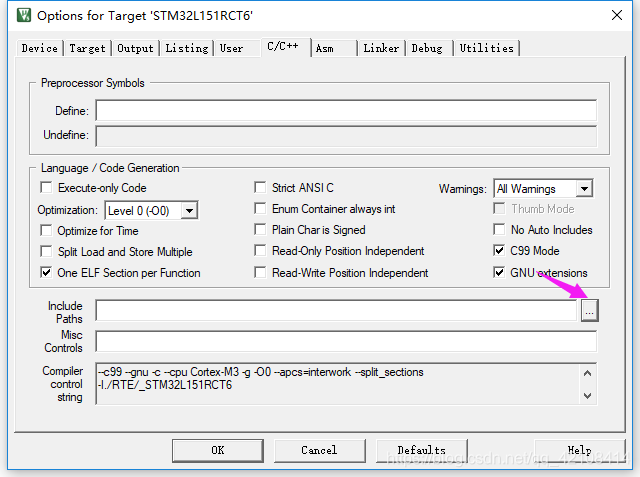Image resolution: width=640 pixels, height=477 pixels.
Task: Go to the Utilities tab
Action: pyautogui.click(x=487, y=48)
